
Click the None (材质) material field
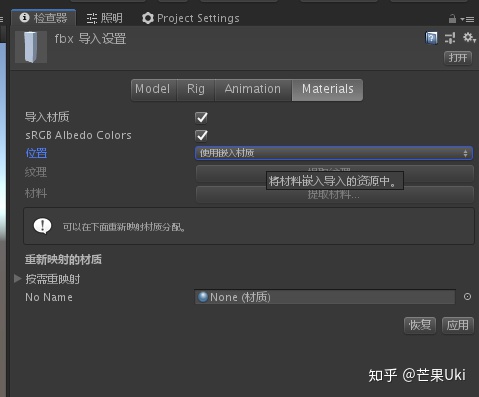pos(325,297)
